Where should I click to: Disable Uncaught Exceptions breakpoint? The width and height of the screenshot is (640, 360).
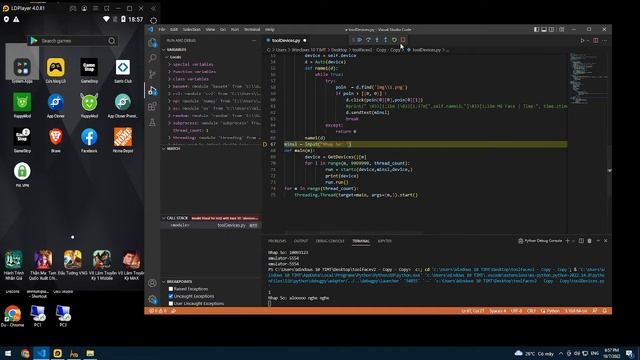click(171, 296)
